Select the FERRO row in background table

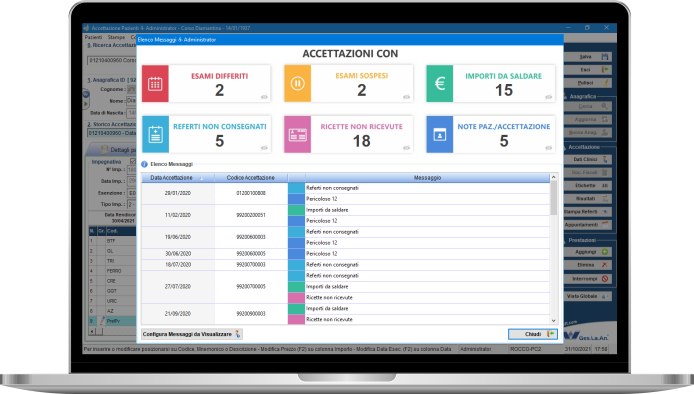pos(112,271)
